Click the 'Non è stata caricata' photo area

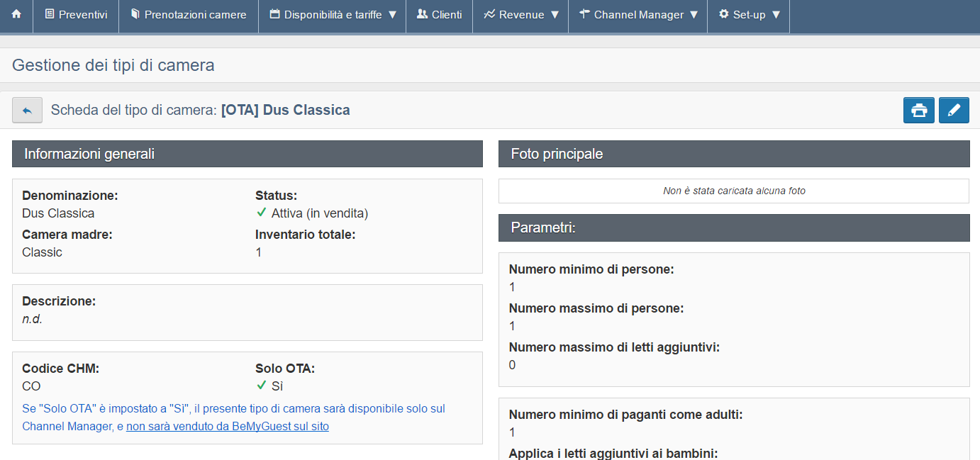(x=733, y=191)
